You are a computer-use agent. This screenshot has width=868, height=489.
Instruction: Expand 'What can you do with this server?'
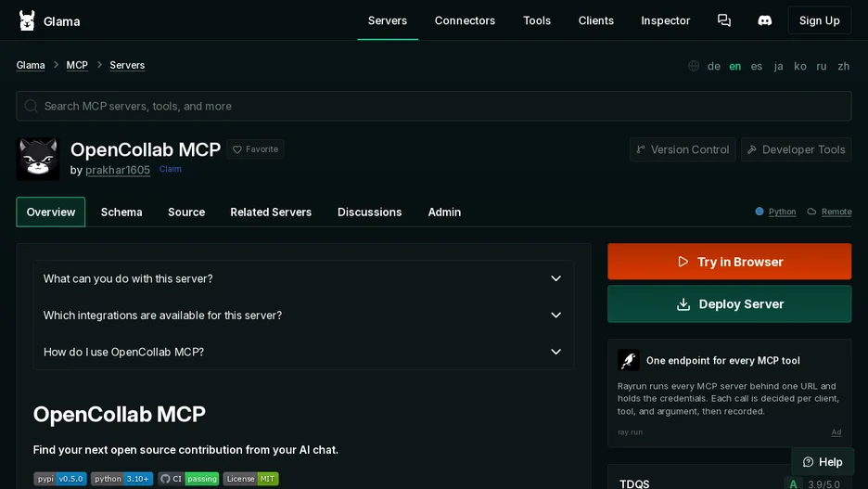pos(303,278)
